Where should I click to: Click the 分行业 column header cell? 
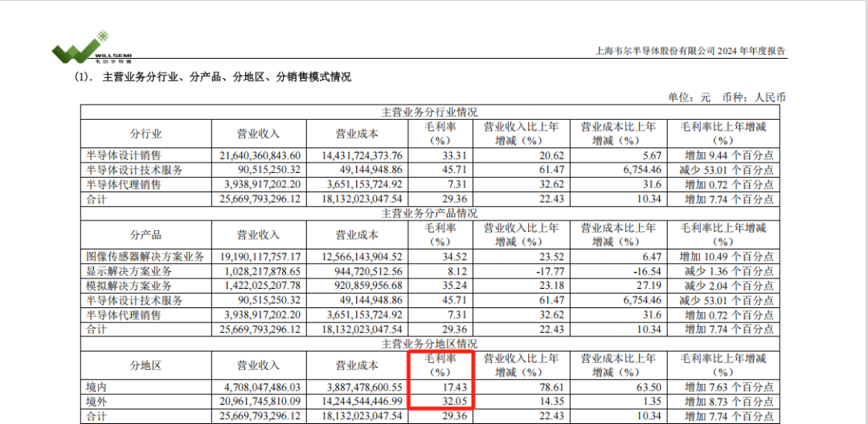click(145, 134)
